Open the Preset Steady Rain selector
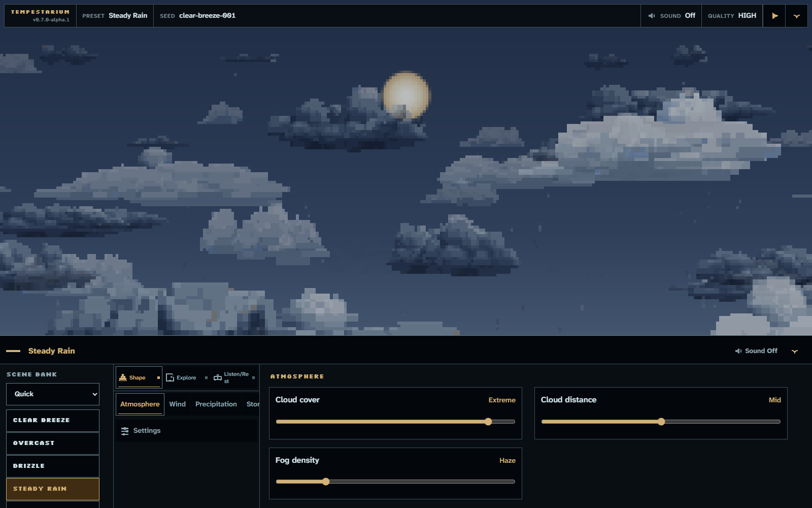The image size is (812, 508). (115, 16)
